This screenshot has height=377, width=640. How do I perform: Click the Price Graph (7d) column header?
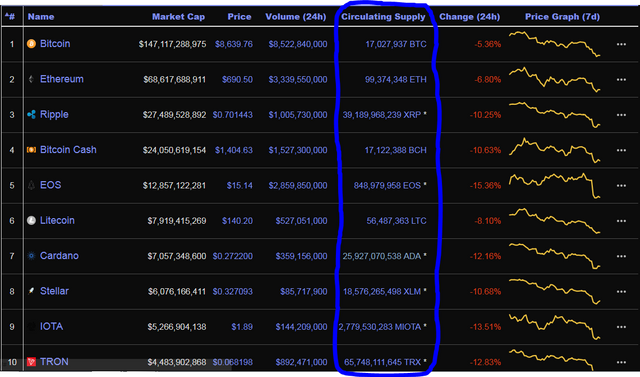click(562, 17)
